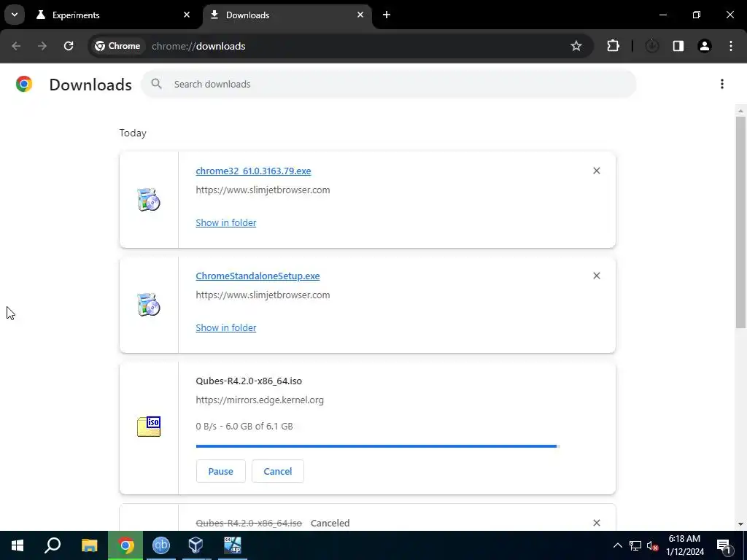Image resolution: width=747 pixels, height=560 pixels.
Task: Cancel the Qubes-R4.2.0 ISO download
Action: pos(278,471)
